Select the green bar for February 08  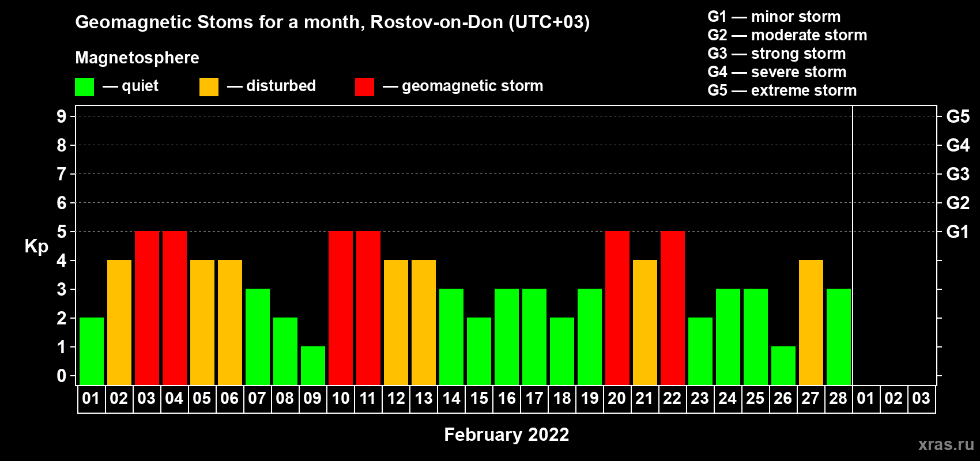pyautogui.click(x=285, y=351)
